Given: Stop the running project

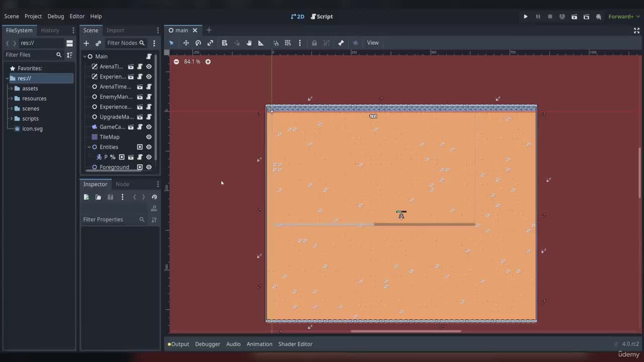Looking at the screenshot, I should 550,17.
